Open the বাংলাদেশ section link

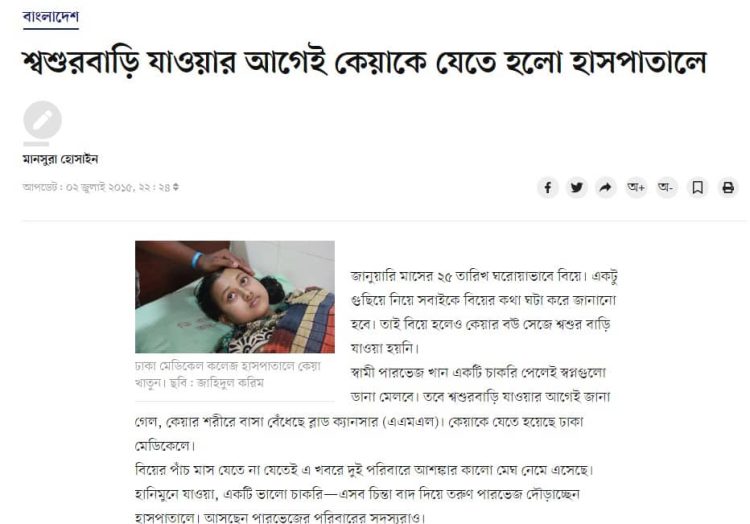pyautogui.click(x=51, y=17)
